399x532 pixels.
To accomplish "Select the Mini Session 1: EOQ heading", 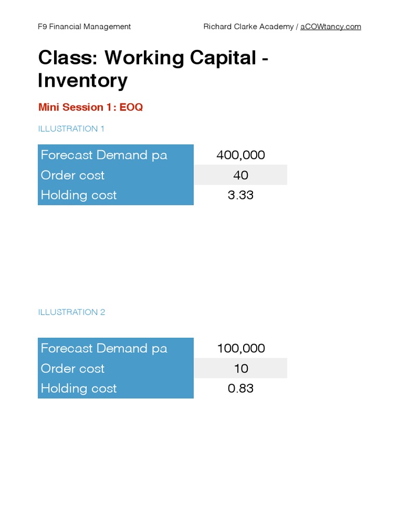I will 90,108.
